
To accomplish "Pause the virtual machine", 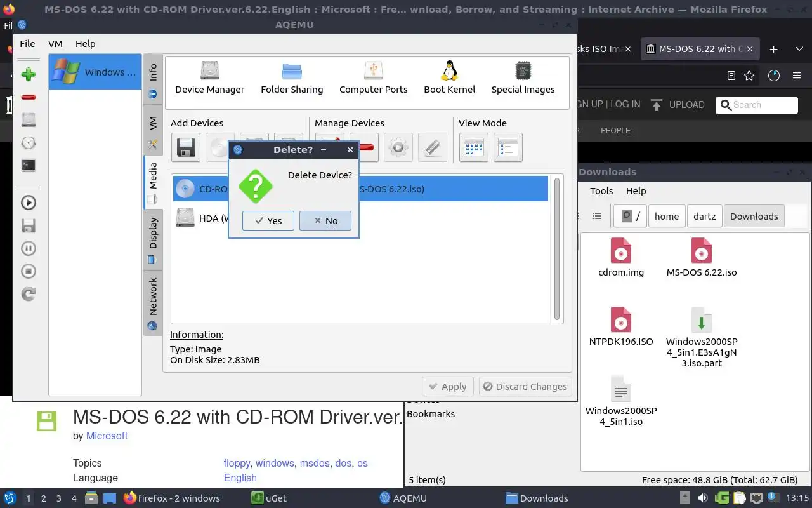I will (x=28, y=248).
